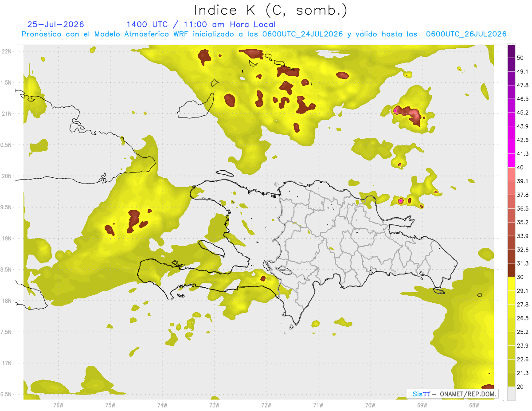Select the olive swatch between 20 and 21.3

click(x=511, y=380)
